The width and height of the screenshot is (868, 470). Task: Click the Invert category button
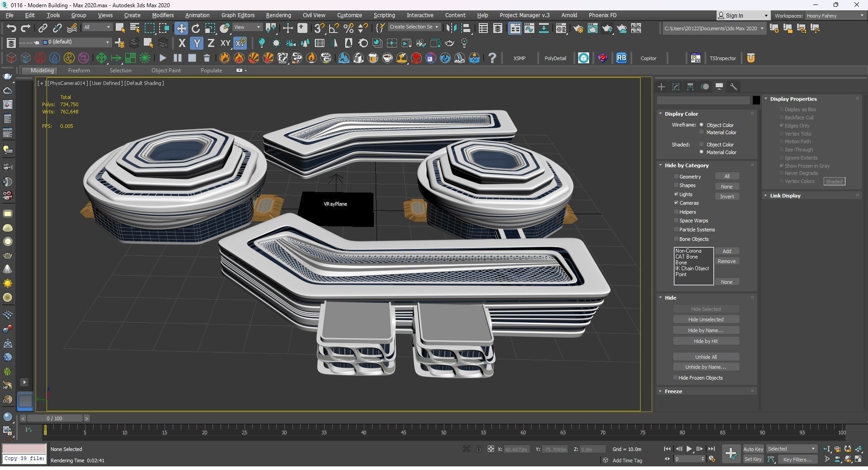[x=727, y=197]
